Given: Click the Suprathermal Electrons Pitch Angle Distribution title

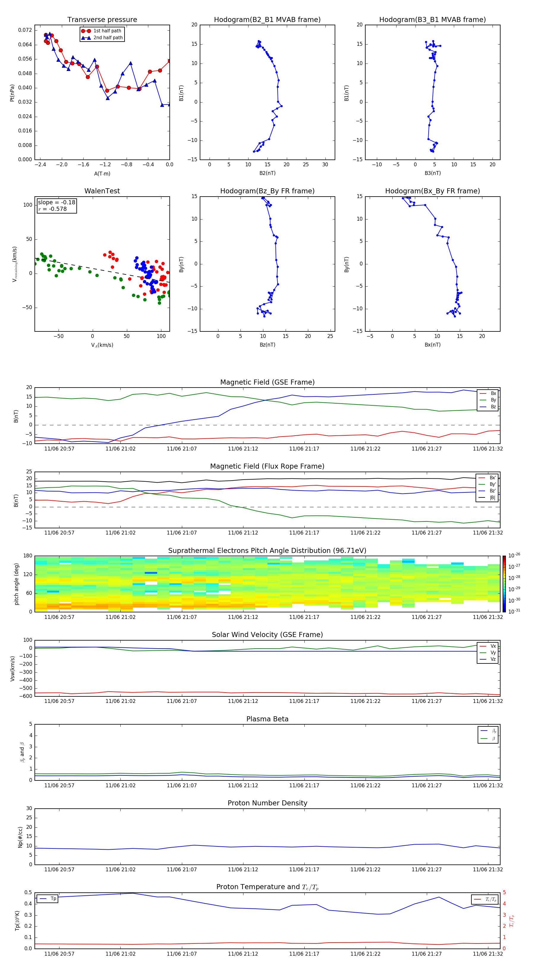Looking at the screenshot, I should click(267, 551).
